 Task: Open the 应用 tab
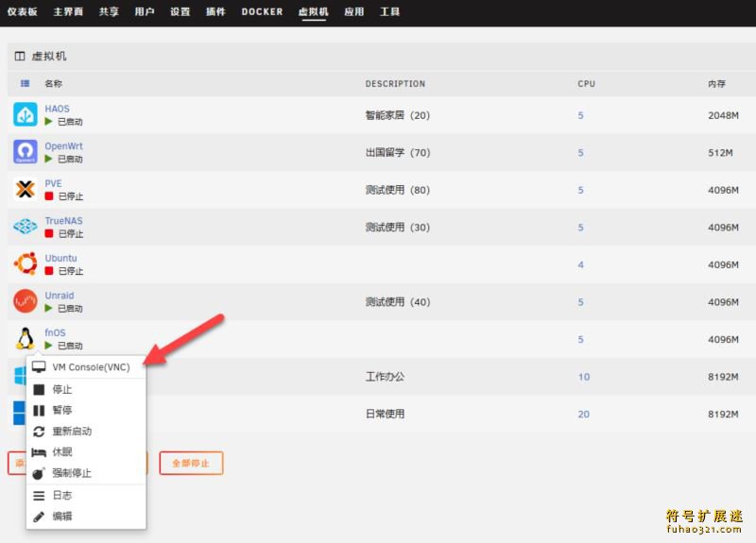click(x=353, y=11)
